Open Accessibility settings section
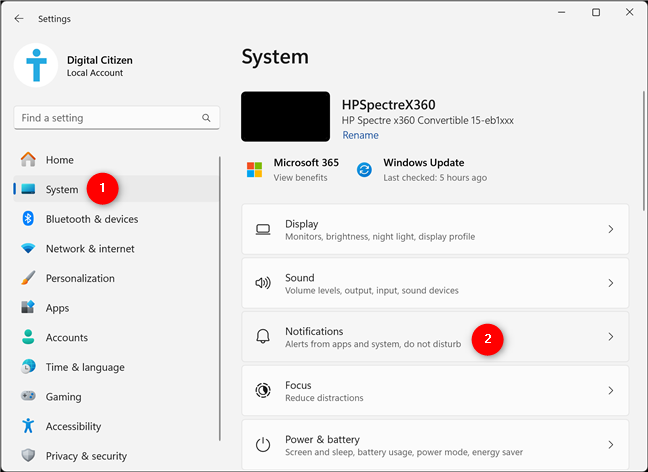 pyautogui.click(x=117, y=426)
